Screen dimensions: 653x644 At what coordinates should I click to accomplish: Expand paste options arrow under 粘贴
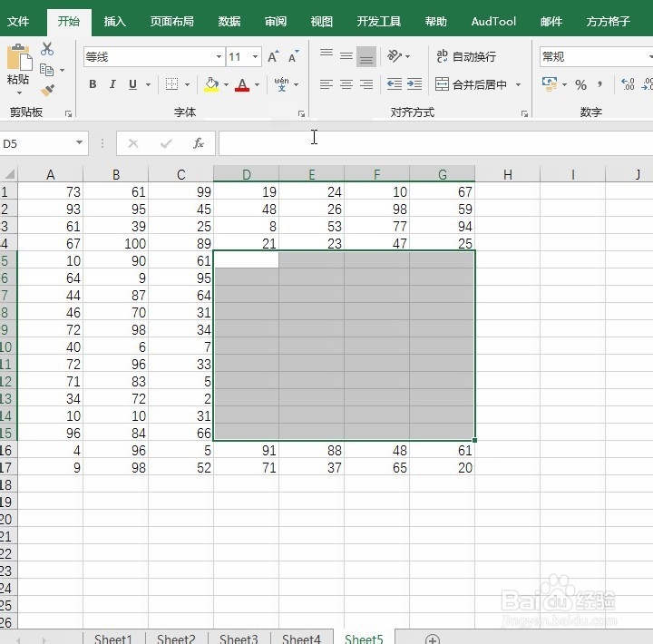19,93
